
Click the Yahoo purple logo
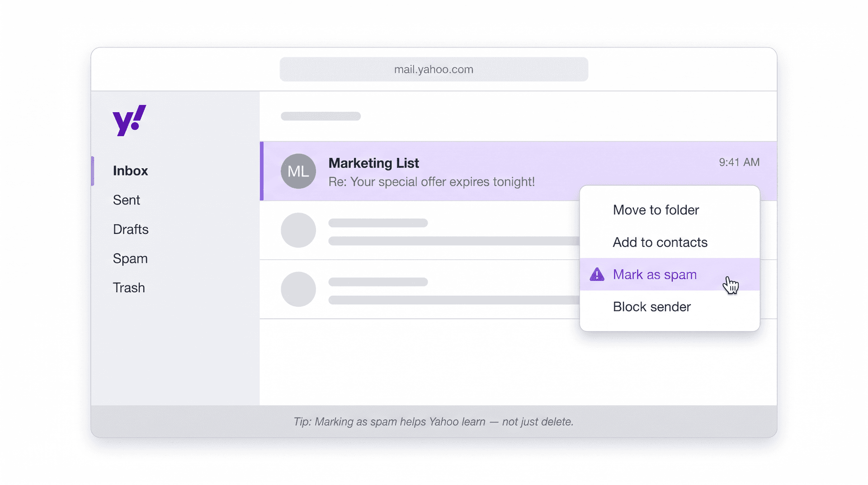tap(128, 120)
